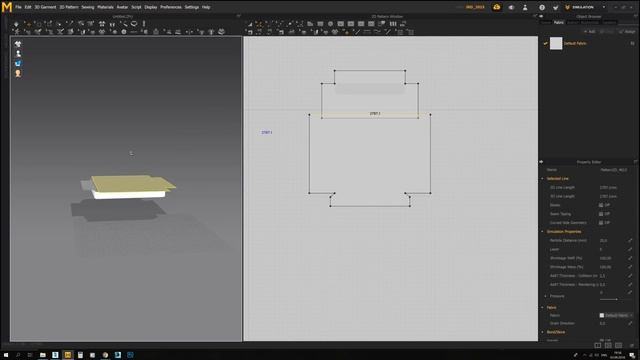Select Edit Pattern arrow tool in the 2D toolbar

(249, 24)
